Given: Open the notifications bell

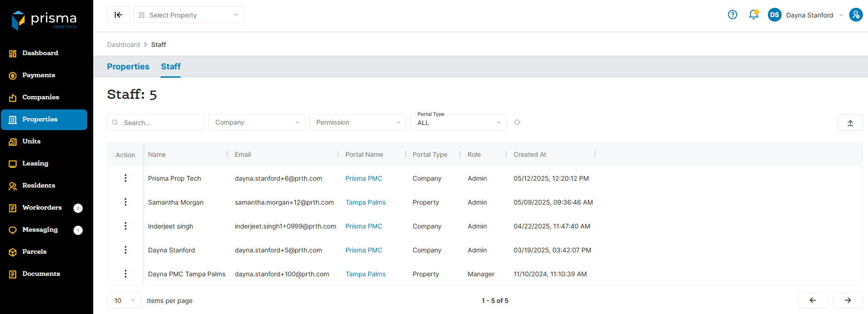Looking at the screenshot, I should pyautogui.click(x=753, y=15).
